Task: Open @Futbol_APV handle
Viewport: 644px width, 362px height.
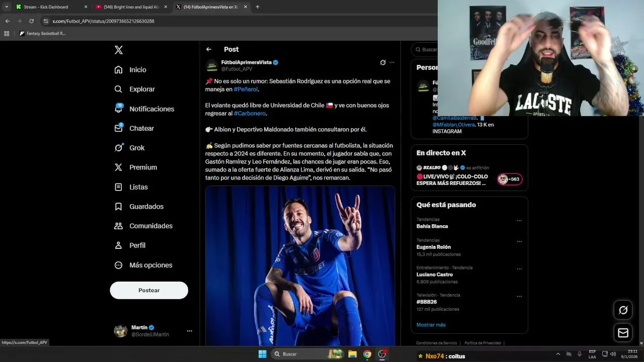Action: (236, 69)
